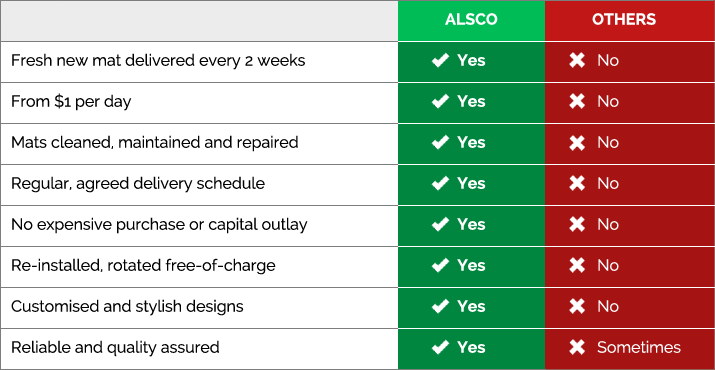
Task: Click checkmark in No expensive purchase row
Action: [440, 224]
